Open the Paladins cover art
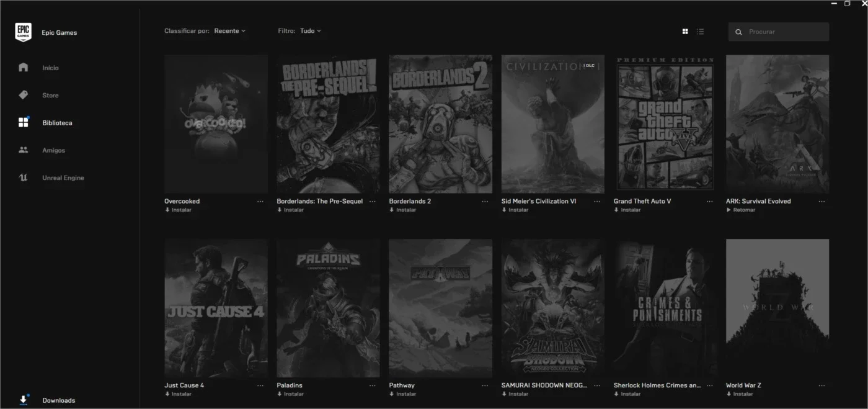This screenshot has height=409, width=868. [328, 308]
